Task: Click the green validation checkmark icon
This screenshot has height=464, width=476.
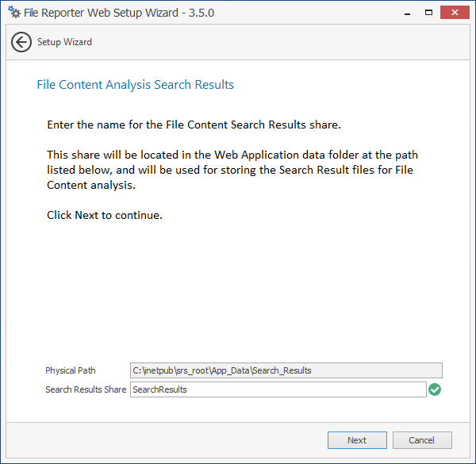Action: 434,389
